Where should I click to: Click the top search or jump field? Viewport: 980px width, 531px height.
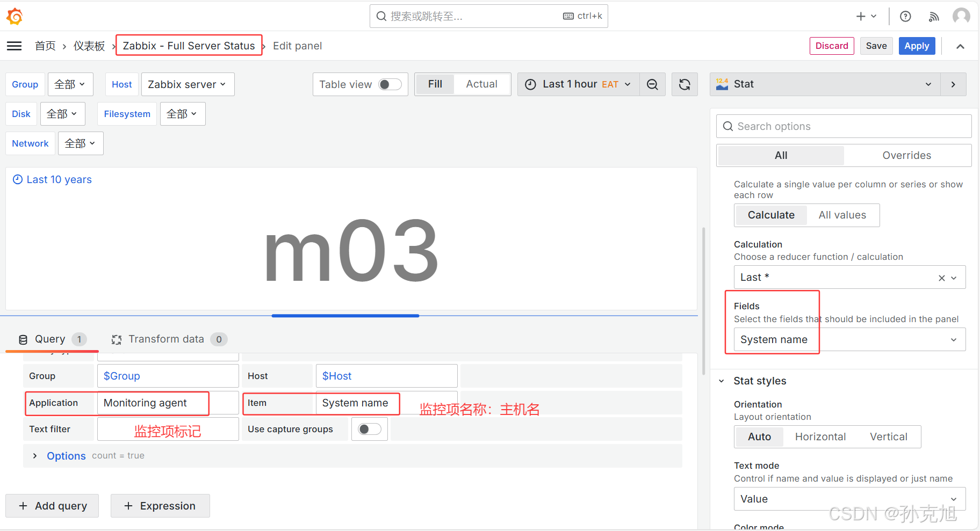tap(488, 16)
